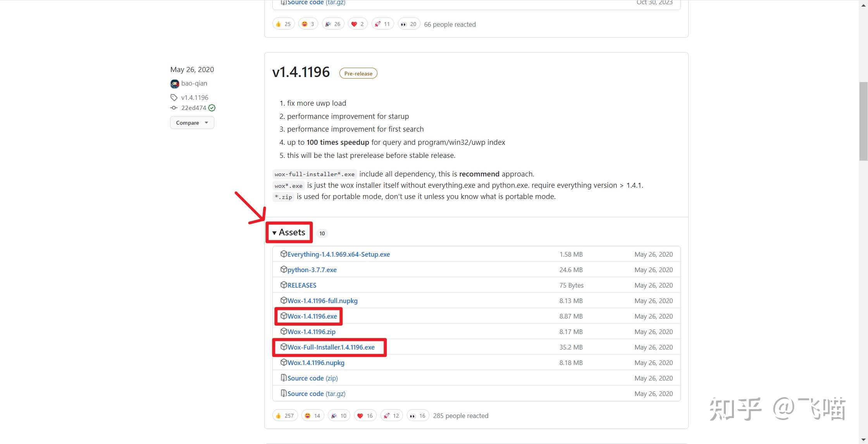868x444 pixels.
Task: Click the eyes reaction showing 20
Action: [409, 24]
